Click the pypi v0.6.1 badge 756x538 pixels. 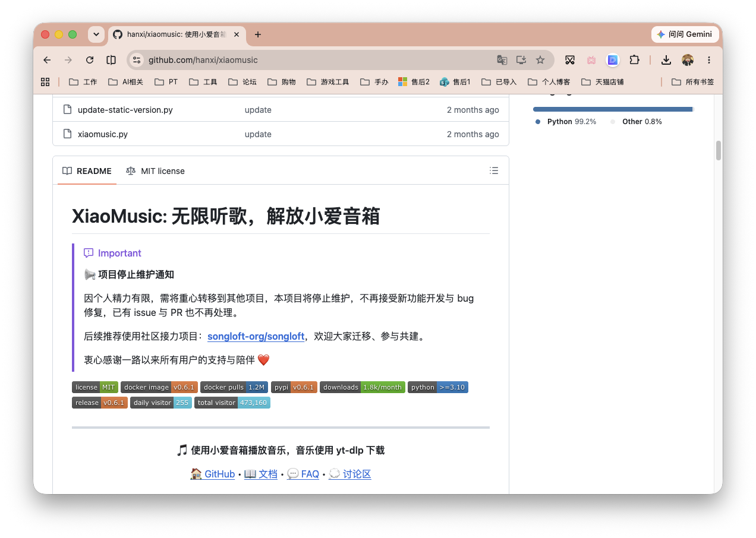click(x=294, y=387)
